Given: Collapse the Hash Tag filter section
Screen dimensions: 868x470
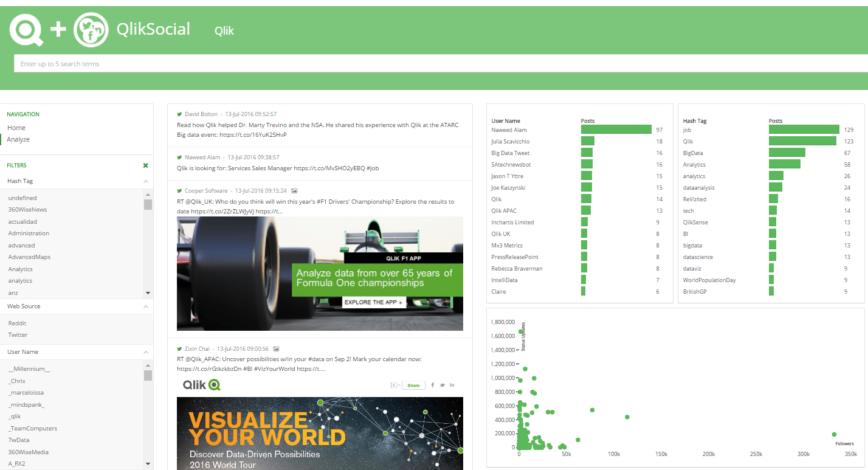Looking at the screenshot, I should (x=145, y=181).
